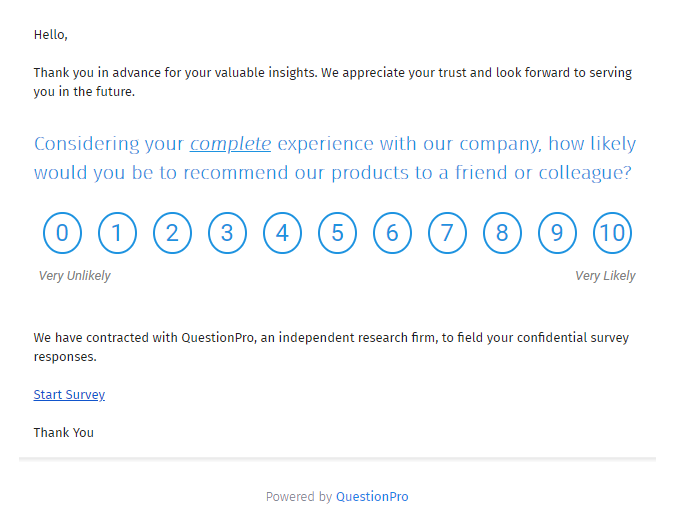Select the 9 score circle
This screenshot has width=676, height=518.
[557, 234]
